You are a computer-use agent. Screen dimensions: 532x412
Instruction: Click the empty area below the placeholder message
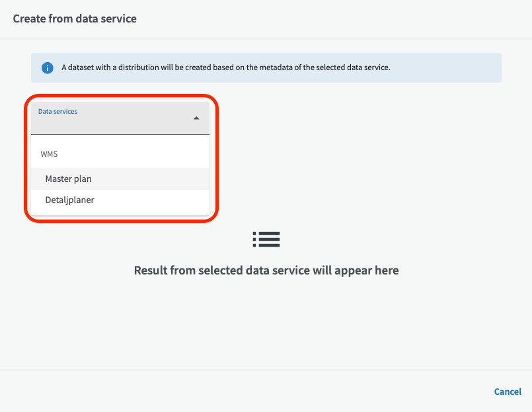coord(266,324)
